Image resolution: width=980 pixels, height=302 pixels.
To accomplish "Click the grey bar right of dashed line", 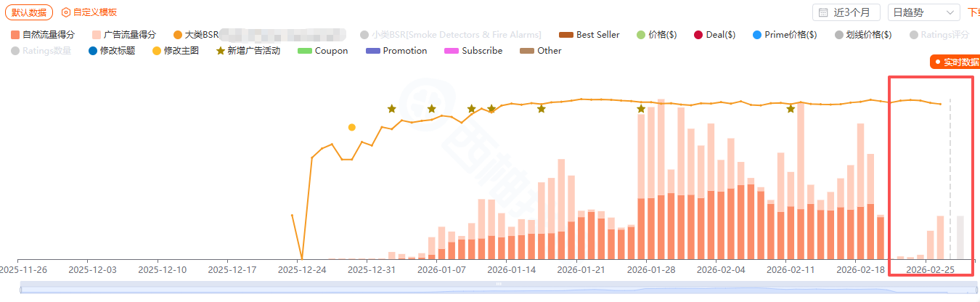I will pyautogui.click(x=960, y=237).
